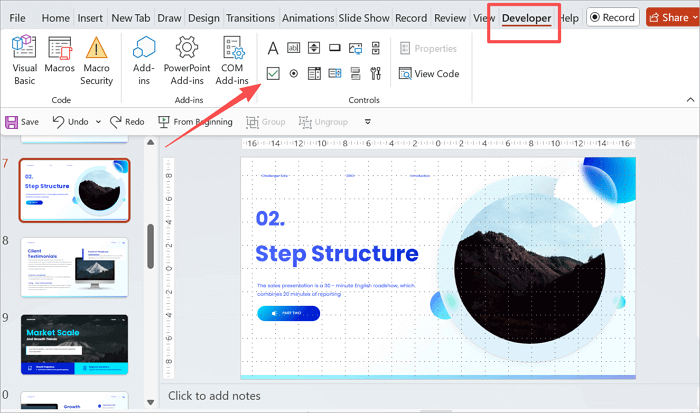
Task: Collapse the ribbon with chevron
Action: (690, 100)
